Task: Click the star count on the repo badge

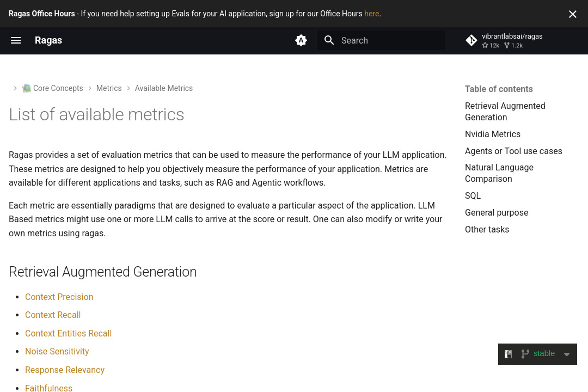Action: pos(491,46)
